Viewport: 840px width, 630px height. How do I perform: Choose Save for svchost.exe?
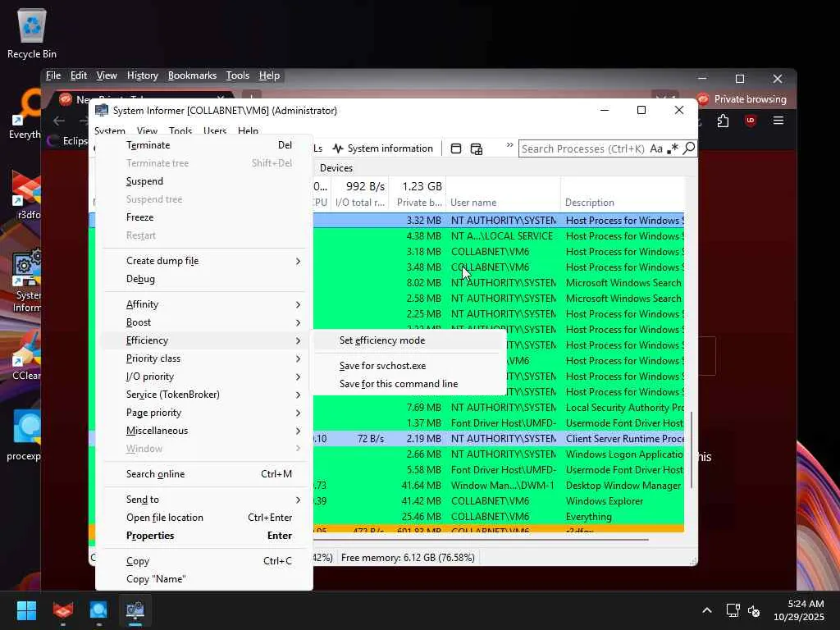coord(409,366)
